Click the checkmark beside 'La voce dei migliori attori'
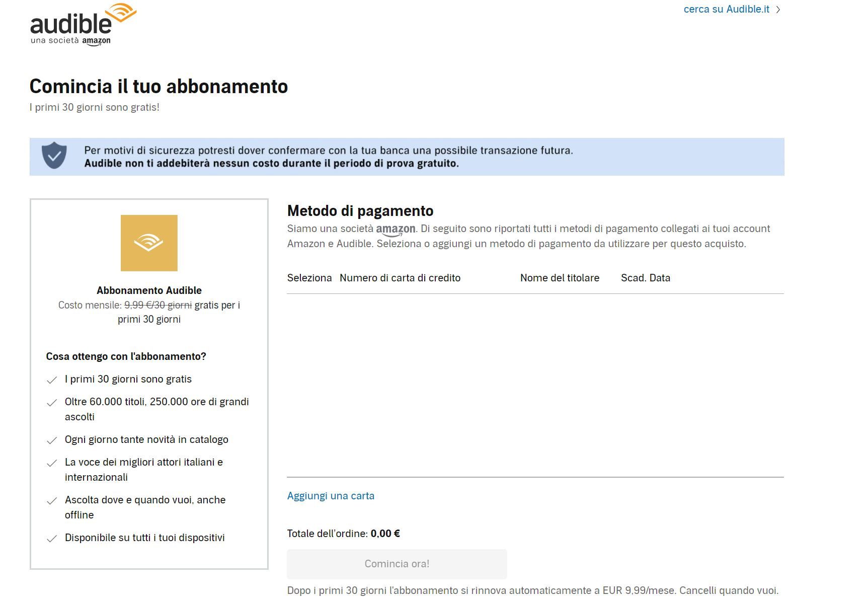This screenshot has width=868, height=600. [x=52, y=463]
